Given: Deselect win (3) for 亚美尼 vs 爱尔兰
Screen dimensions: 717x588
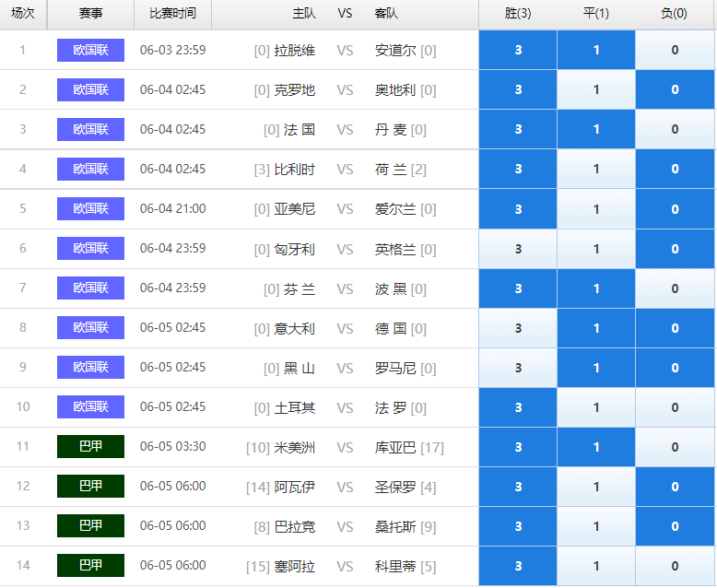Looking at the screenshot, I should [x=518, y=209].
